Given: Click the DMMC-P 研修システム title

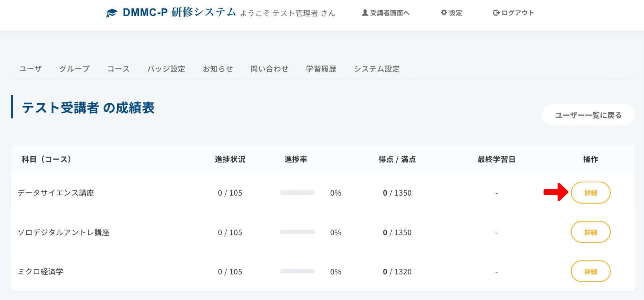Looking at the screenshot, I should (x=179, y=13).
